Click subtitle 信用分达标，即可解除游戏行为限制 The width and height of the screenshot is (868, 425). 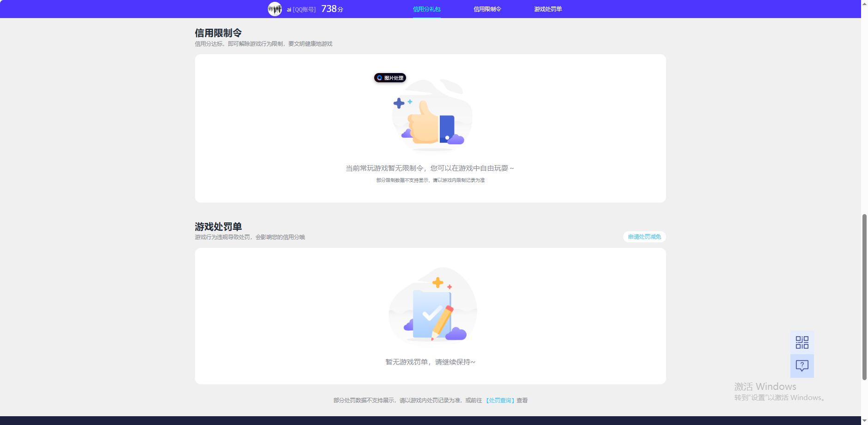coord(263,44)
